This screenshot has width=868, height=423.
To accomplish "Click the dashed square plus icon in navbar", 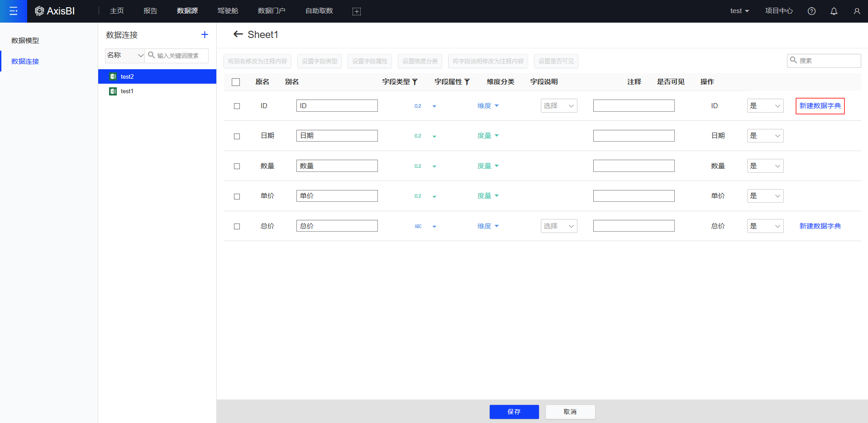I will click(357, 11).
